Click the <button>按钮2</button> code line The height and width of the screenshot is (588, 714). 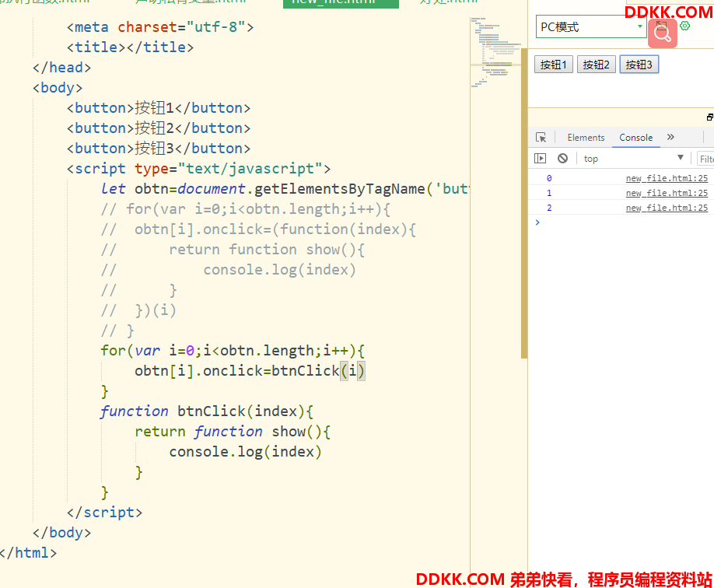coord(159,128)
